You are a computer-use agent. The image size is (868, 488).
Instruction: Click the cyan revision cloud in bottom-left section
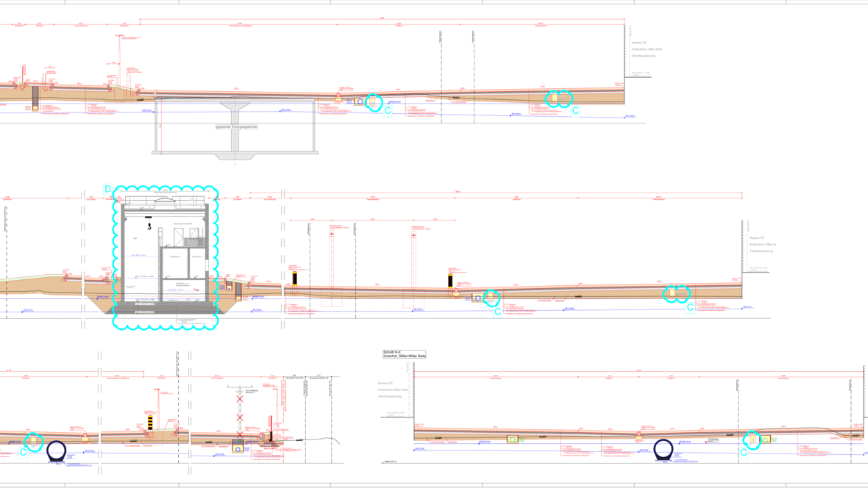coord(34,441)
